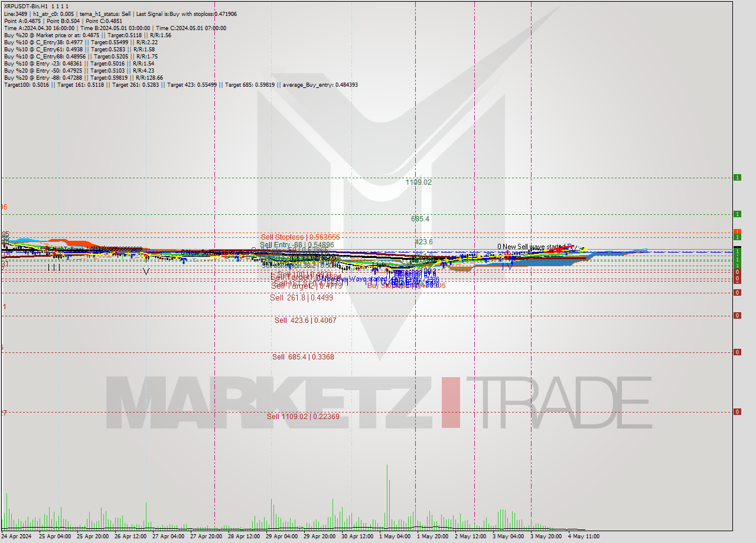Image resolution: width=756 pixels, height=543 pixels.
Task: Click the green 423.6 Fibonacci level label
Action: 423,241
